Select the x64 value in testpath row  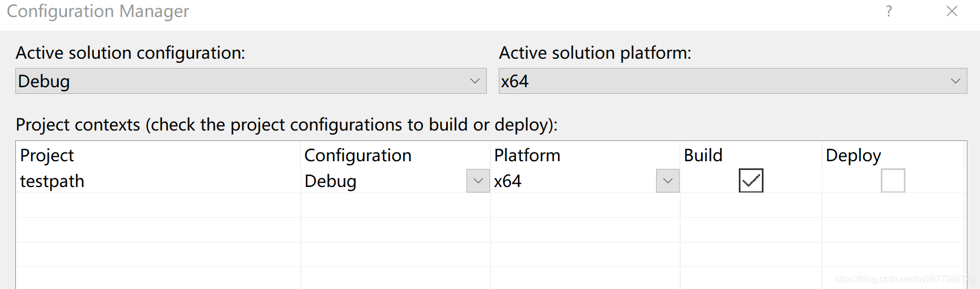coord(508,182)
